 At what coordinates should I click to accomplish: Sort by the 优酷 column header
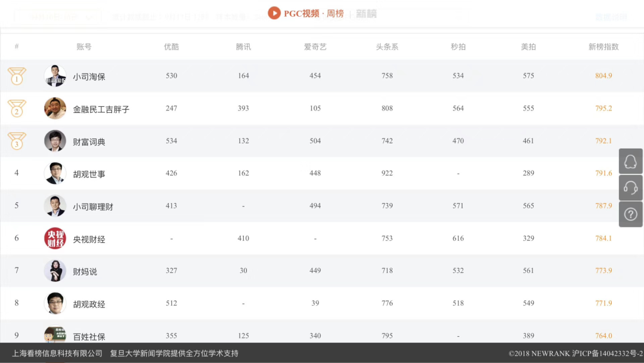[x=171, y=47]
